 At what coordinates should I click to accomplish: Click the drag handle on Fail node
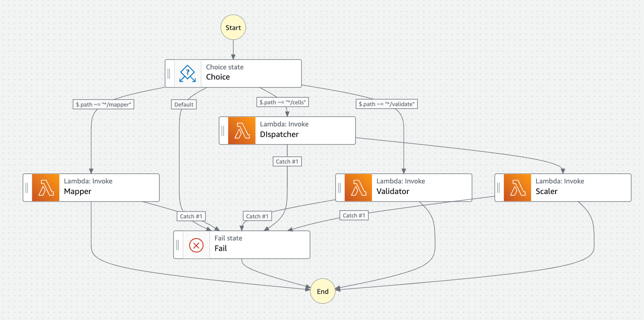[x=177, y=244]
